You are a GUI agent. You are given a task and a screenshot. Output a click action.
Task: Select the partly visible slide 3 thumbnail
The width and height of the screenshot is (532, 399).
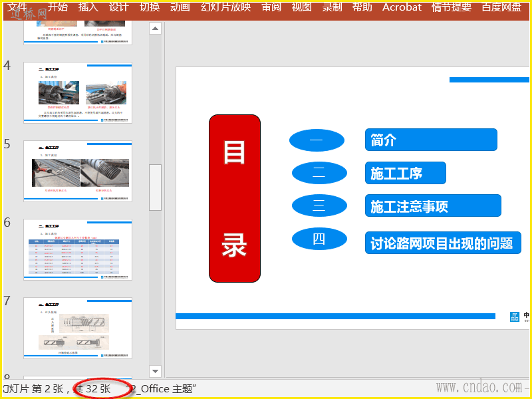coord(78,33)
